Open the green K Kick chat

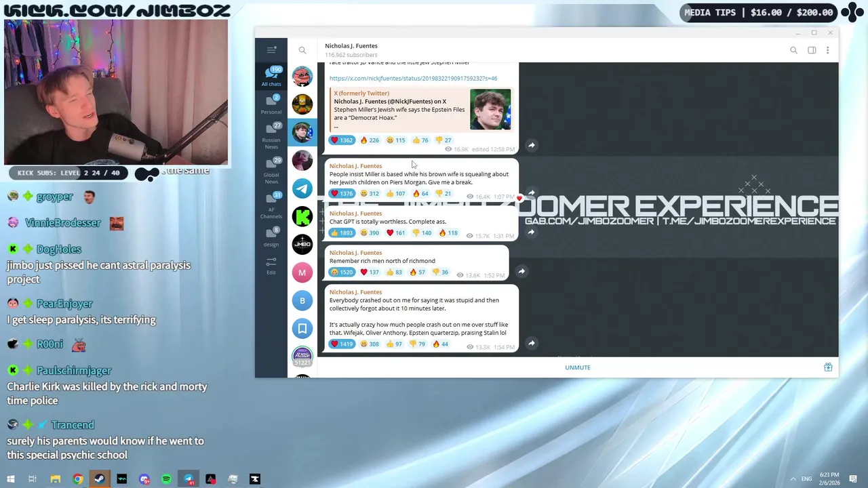[x=302, y=216]
